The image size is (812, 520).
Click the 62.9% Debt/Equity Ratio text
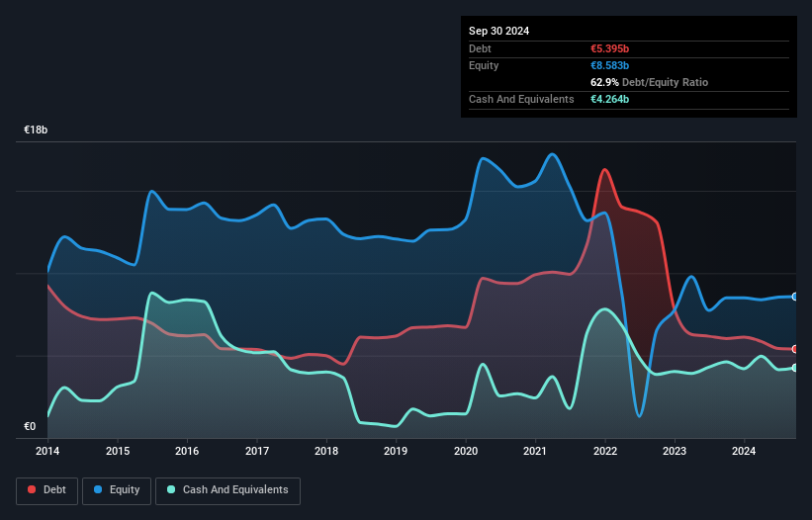coord(649,82)
